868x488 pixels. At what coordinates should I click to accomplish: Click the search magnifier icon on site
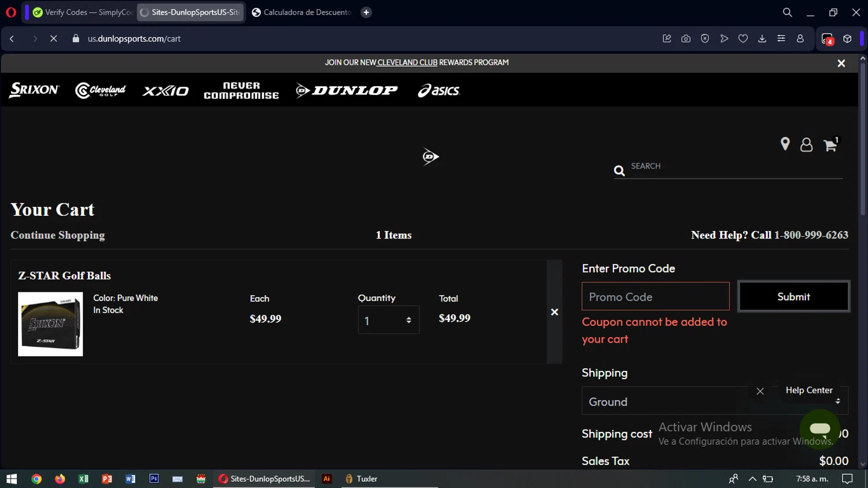[619, 171]
